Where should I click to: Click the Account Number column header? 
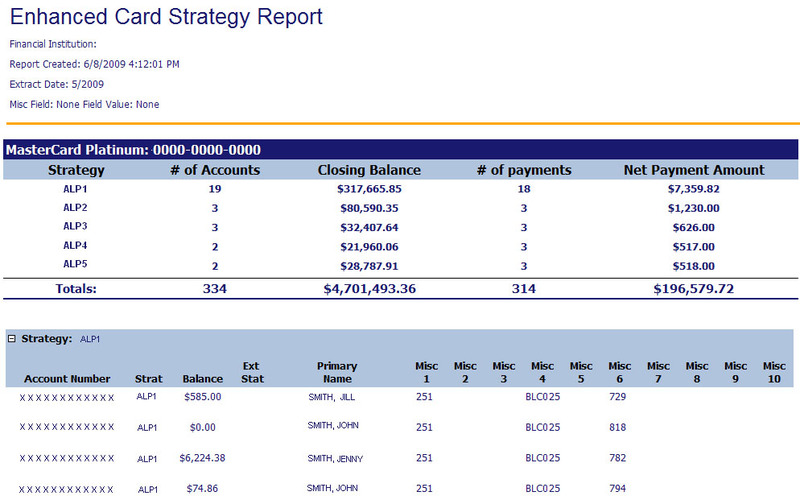pyautogui.click(x=67, y=379)
